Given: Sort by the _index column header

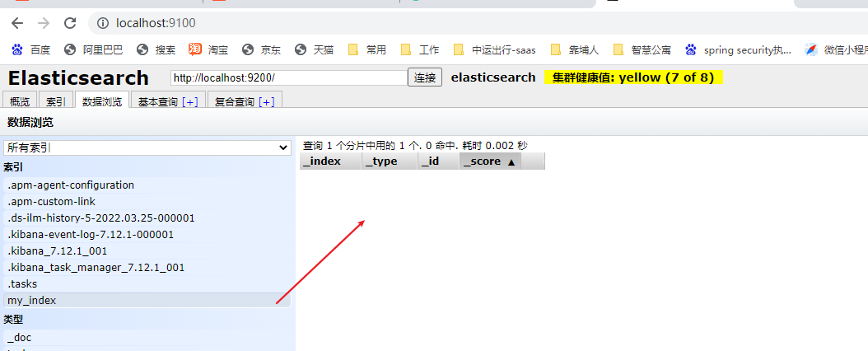Looking at the screenshot, I should point(330,161).
